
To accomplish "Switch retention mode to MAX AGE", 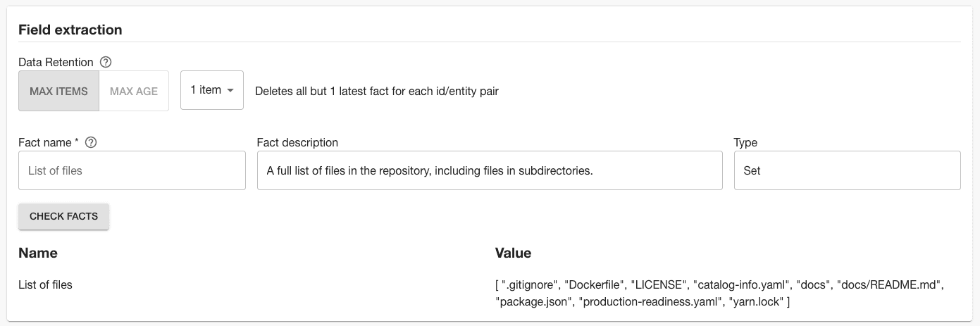I will tap(134, 91).
